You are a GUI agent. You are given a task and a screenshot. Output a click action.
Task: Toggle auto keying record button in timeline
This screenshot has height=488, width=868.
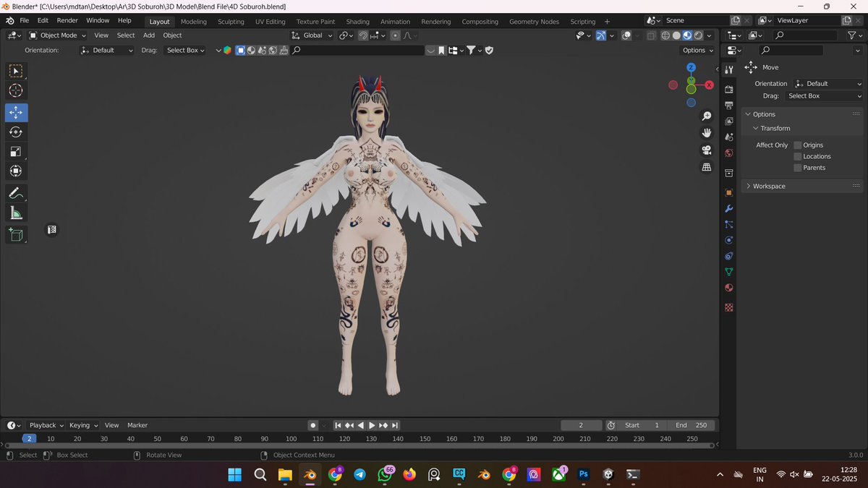312,425
